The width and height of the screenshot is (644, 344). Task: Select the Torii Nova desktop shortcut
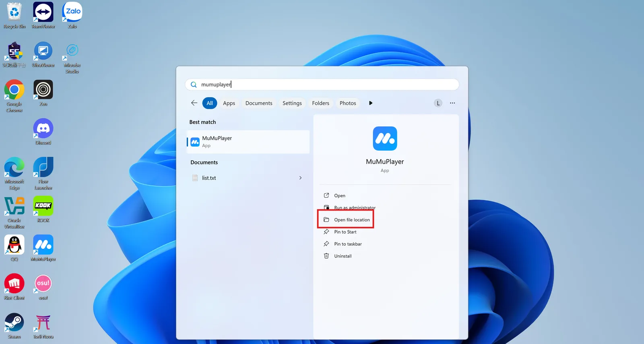pyautogui.click(x=43, y=326)
